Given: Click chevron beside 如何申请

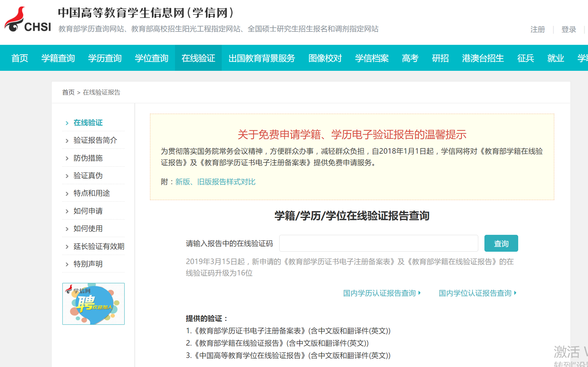Looking at the screenshot, I should (67, 211).
